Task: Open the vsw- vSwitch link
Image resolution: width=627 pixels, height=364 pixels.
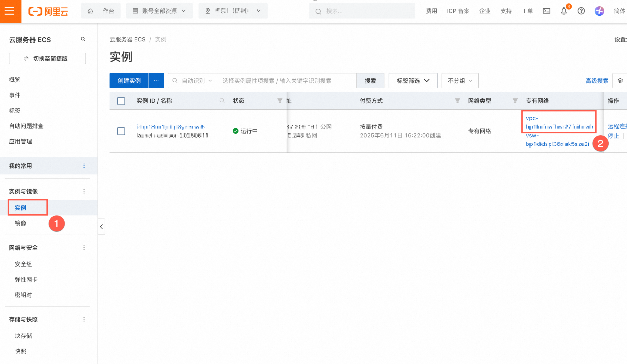Action: (x=557, y=140)
